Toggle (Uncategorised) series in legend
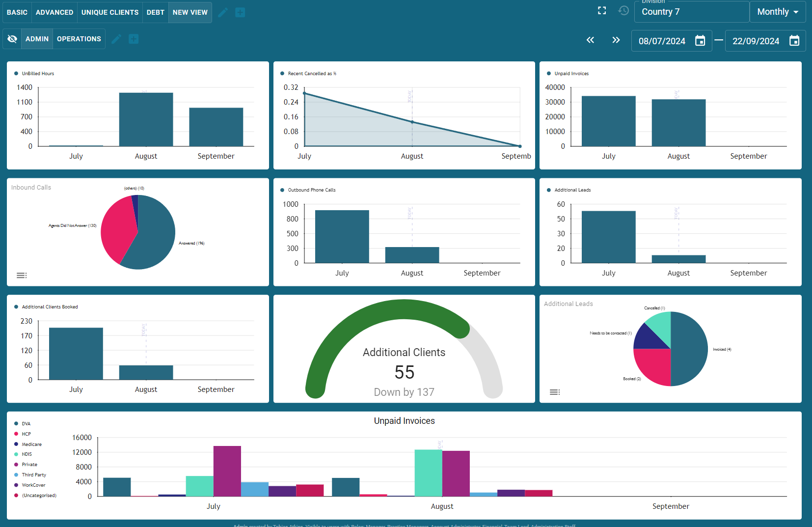This screenshot has width=812, height=527. tap(35, 496)
